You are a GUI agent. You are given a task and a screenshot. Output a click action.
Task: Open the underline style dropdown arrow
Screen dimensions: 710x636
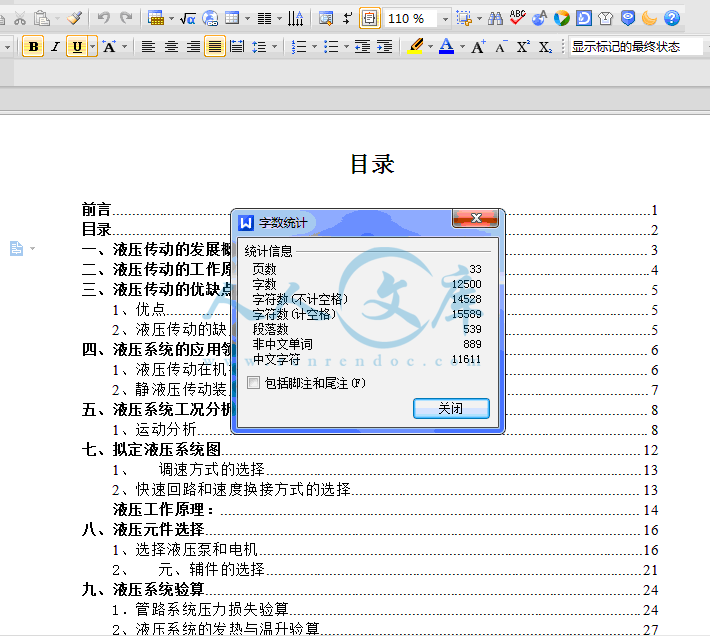pyautogui.click(x=93, y=47)
